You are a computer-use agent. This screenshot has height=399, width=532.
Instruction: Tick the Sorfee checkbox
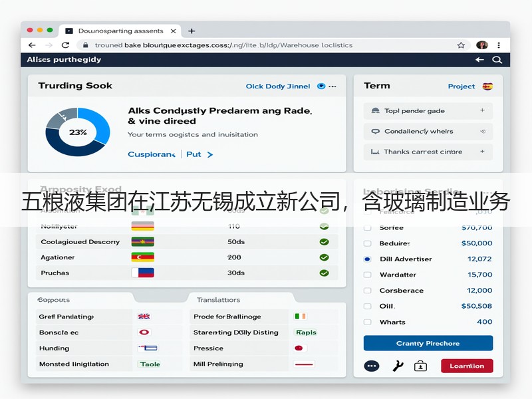click(367, 227)
